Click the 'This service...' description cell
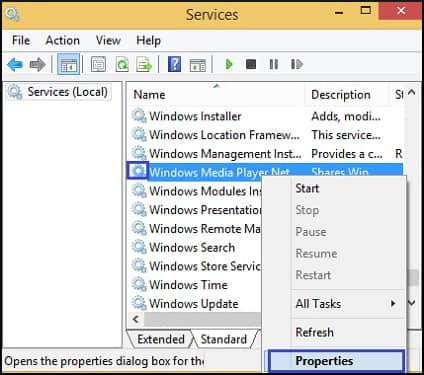 coord(346,135)
